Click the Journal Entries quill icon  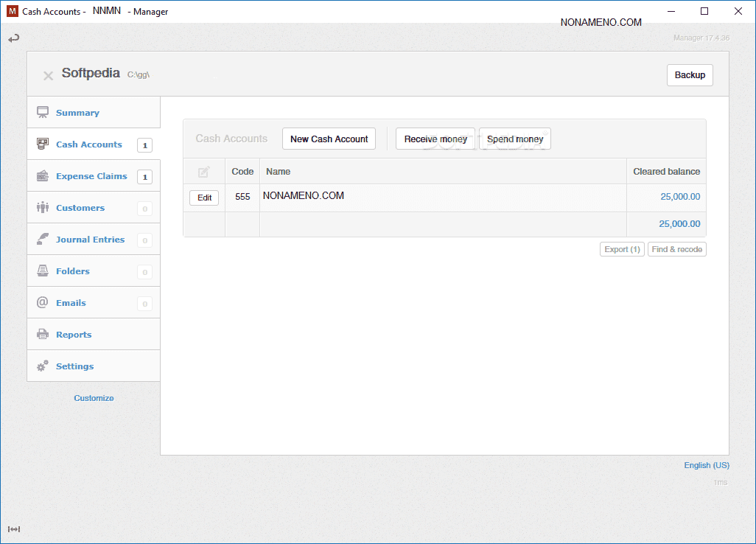click(x=43, y=240)
